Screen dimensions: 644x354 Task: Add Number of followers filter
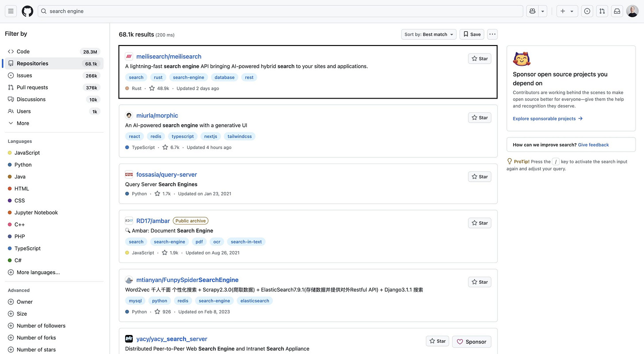54,326
